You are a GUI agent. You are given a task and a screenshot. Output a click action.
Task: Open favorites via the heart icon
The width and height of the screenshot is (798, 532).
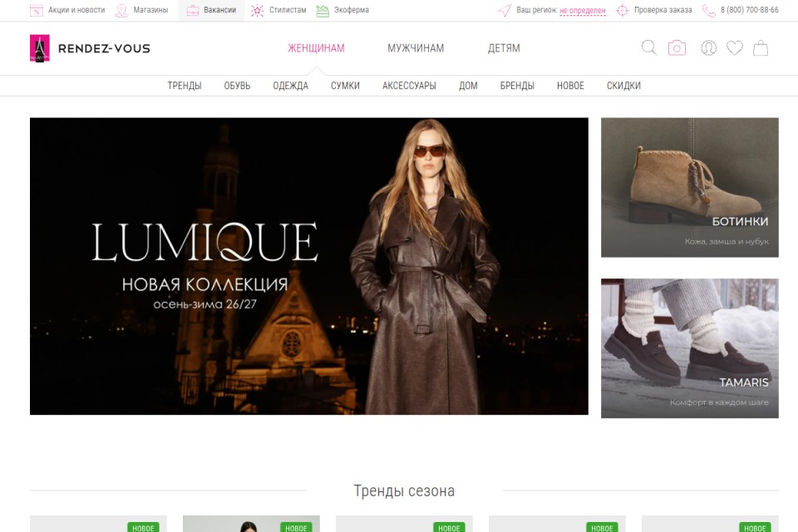tap(734, 48)
